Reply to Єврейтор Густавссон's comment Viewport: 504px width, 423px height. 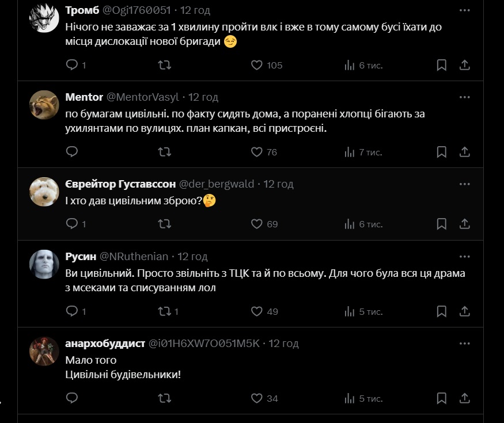72,224
